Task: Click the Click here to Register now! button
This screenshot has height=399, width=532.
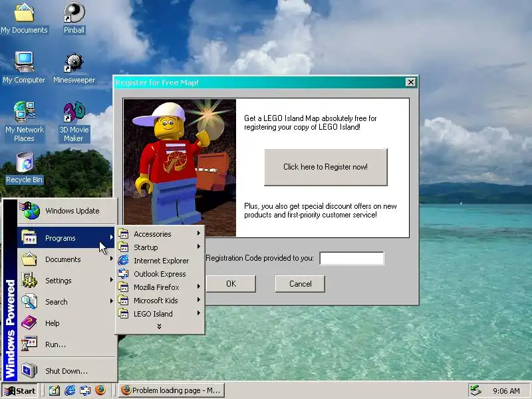Action: [x=326, y=167]
